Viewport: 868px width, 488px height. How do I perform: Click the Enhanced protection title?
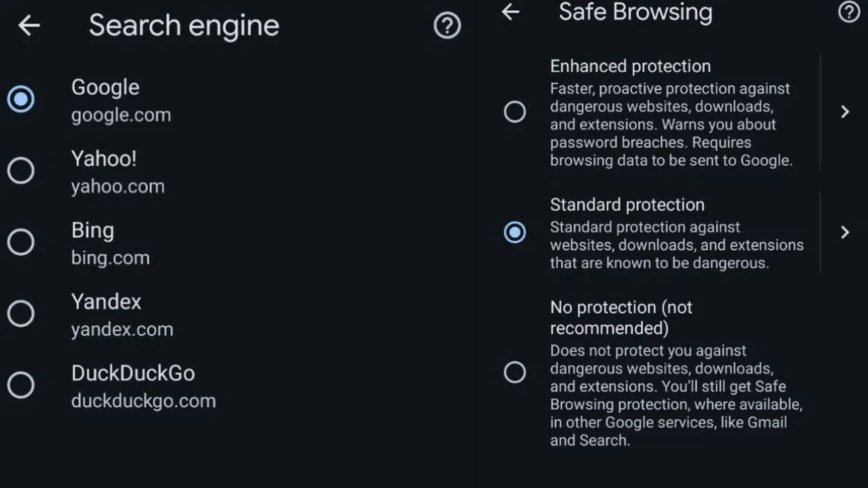[630, 66]
